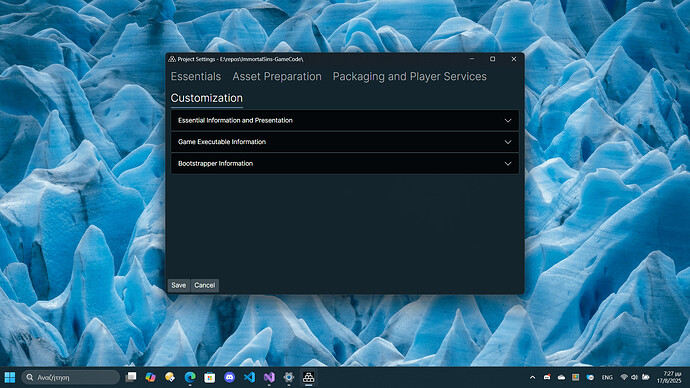690x388 pixels.
Task: Open Task View from the taskbar
Action: pyautogui.click(x=131, y=377)
